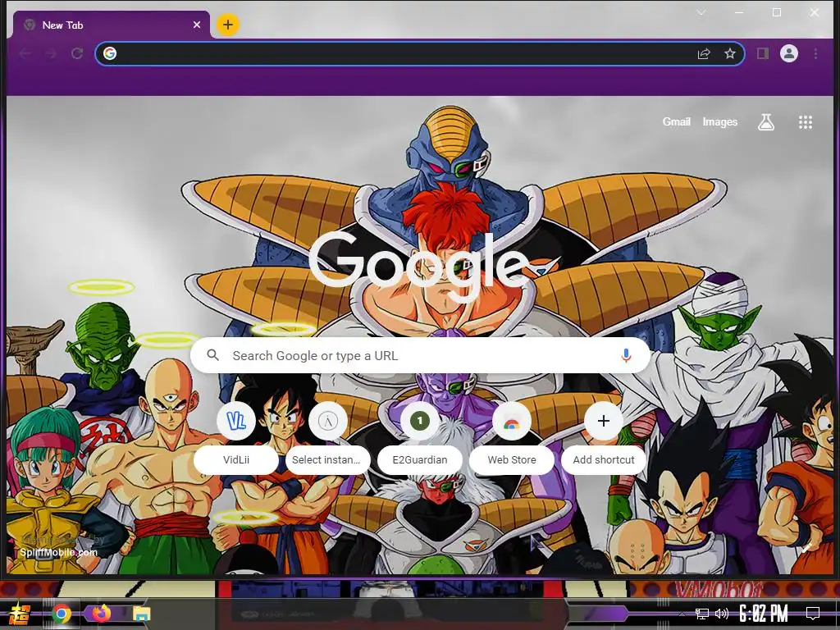Open the tab search chevron

[x=701, y=12]
